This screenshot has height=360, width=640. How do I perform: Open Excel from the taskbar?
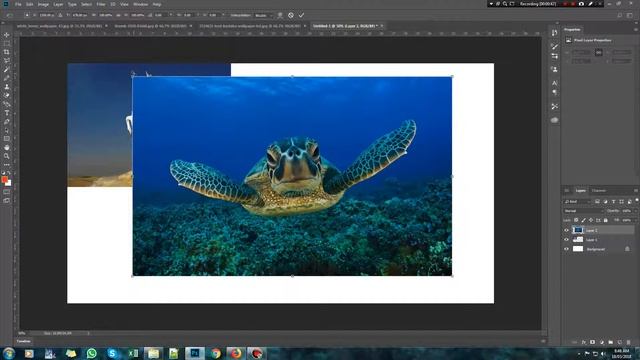pyautogui.click(x=133, y=353)
